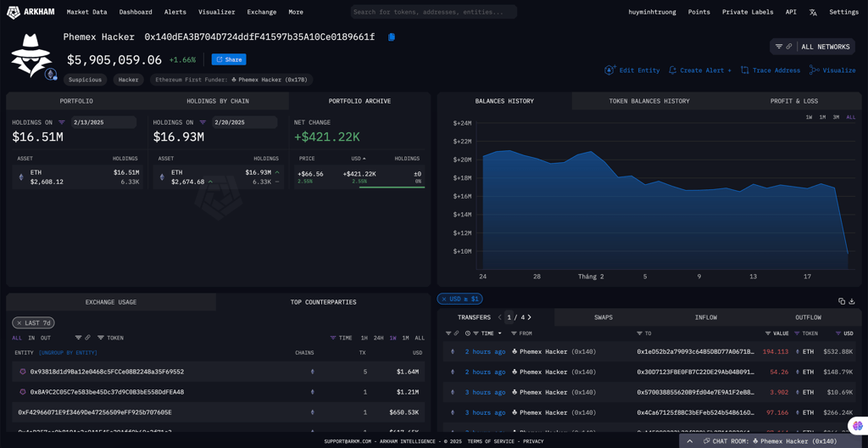Set balance chart range to 3M
The height and width of the screenshot is (448, 868).
[x=836, y=117]
